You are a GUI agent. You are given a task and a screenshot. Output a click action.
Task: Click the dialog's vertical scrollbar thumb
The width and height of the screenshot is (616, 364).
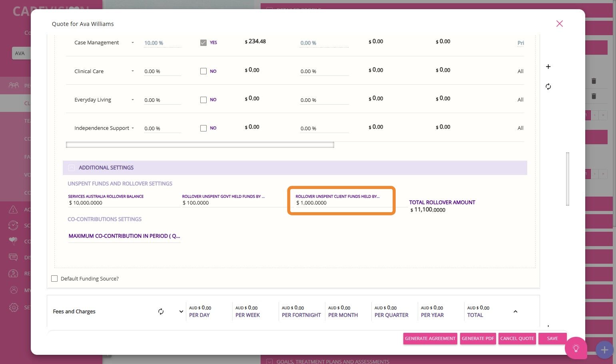pyautogui.click(x=568, y=179)
